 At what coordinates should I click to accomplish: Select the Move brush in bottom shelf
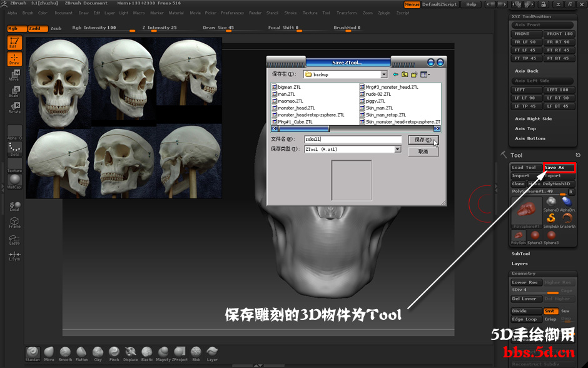click(x=49, y=354)
